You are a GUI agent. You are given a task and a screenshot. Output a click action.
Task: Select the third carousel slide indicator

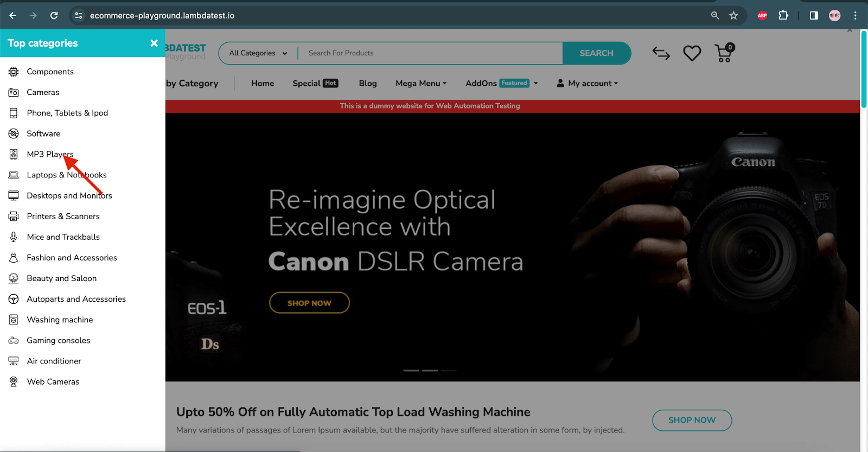coord(448,371)
